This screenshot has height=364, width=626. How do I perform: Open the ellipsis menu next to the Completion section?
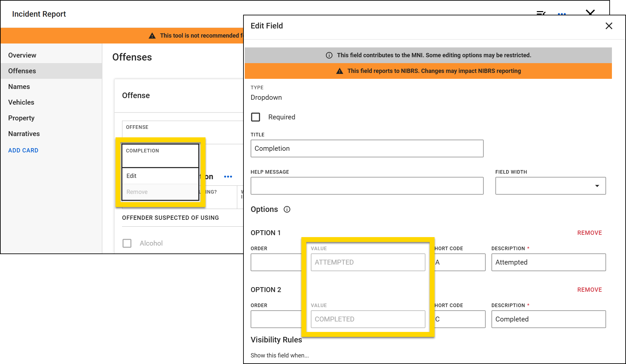coord(228,177)
